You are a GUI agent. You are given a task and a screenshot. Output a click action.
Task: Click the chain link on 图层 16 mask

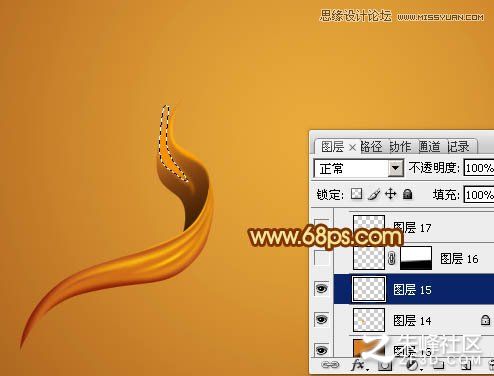click(x=392, y=258)
